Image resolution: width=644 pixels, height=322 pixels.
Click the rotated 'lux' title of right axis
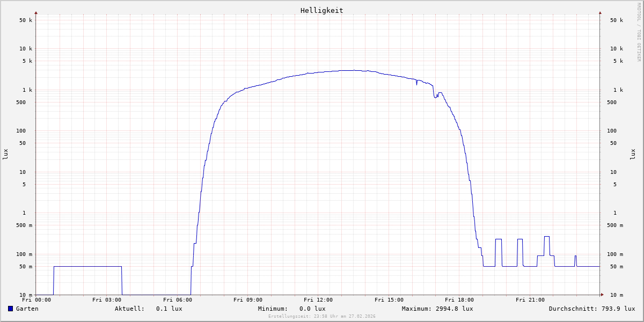click(633, 155)
